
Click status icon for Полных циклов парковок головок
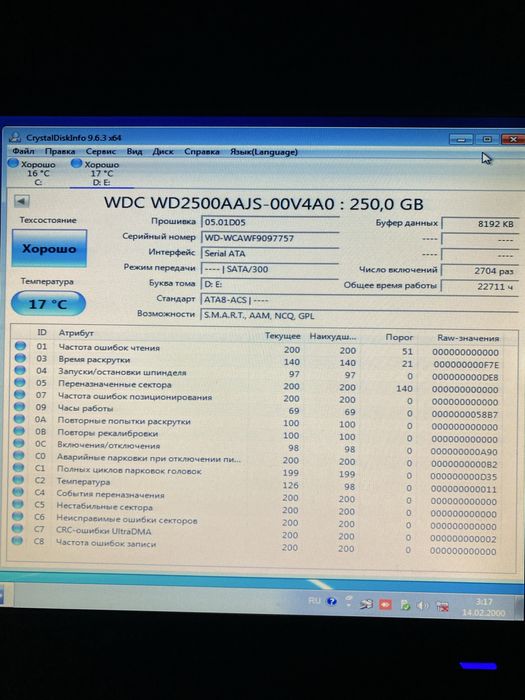[18, 467]
